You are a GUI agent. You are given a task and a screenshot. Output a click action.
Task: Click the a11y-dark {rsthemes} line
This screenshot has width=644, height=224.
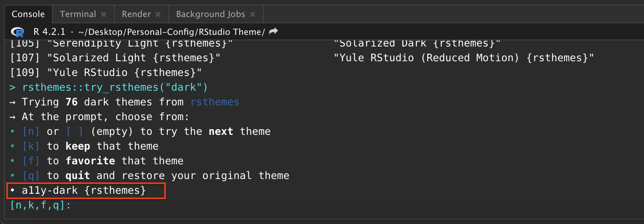(x=84, y=190)
